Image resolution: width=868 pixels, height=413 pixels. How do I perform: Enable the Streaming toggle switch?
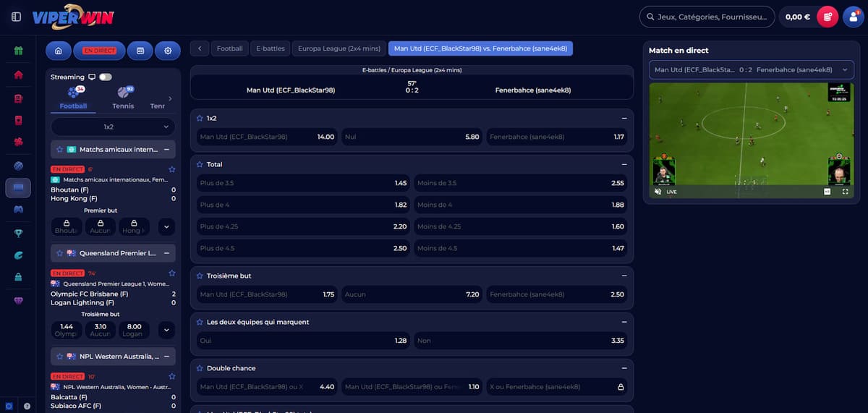point(106,77)
